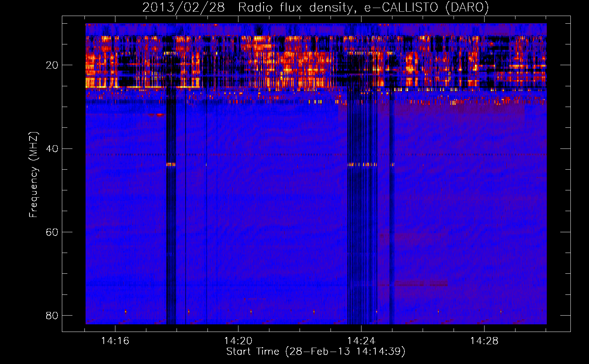Click the 14:24 time tick label
The image size is (589, 364).
361,341
